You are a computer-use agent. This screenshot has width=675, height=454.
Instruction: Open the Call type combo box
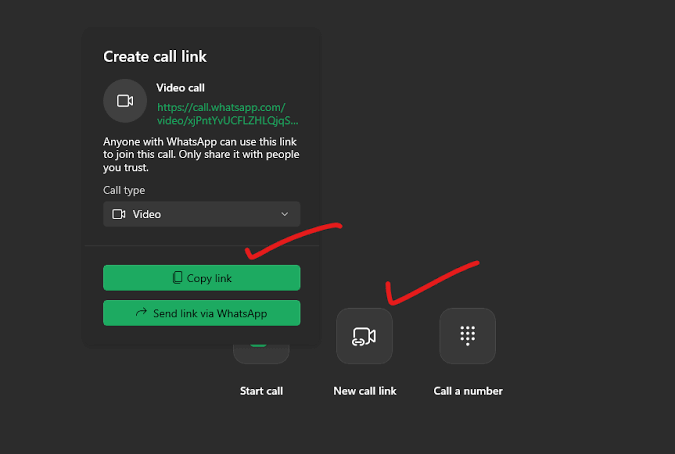[x=201, y=214]
